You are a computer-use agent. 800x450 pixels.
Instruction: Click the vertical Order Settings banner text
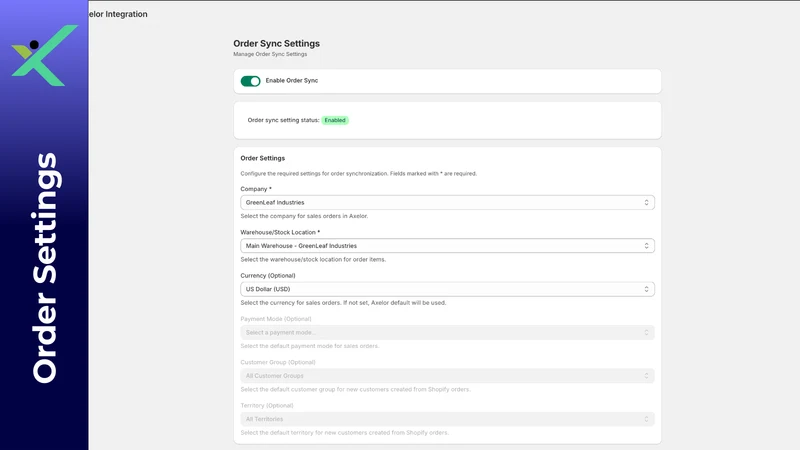pos(45,268)
